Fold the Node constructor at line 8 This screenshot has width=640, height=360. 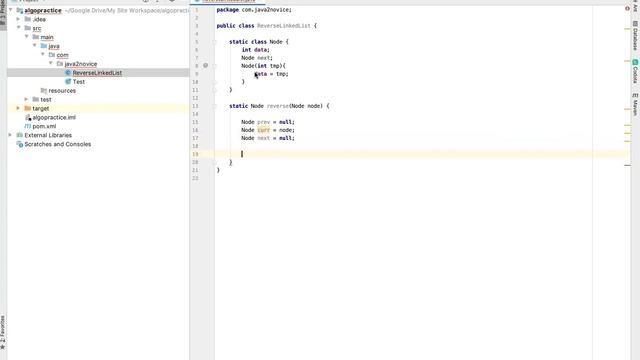pyautogui.click(x=214, y=66)
